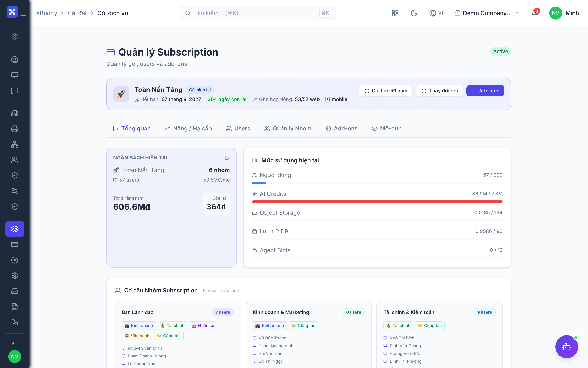Switch to the Tổng quan tab

[x=132, y=129]
